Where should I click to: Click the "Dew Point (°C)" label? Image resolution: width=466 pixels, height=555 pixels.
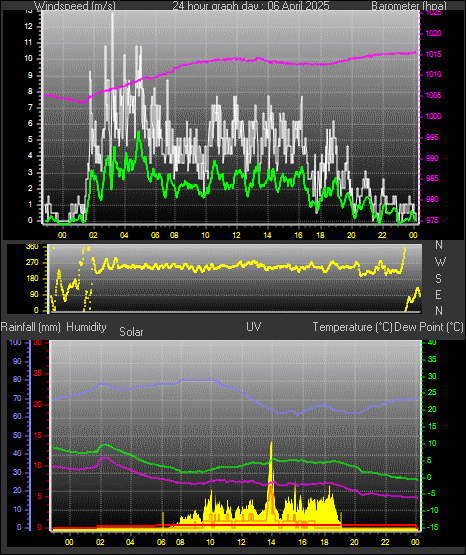pyautogui.click(x=429, y=327)
